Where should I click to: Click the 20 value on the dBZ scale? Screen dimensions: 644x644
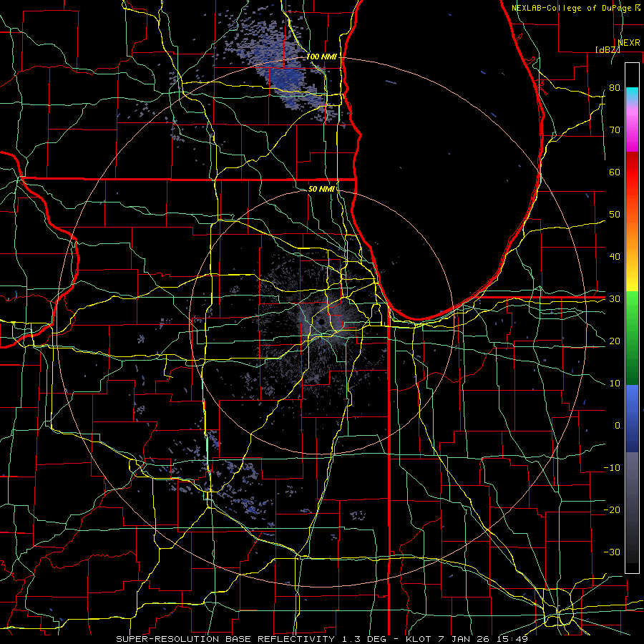615,341
